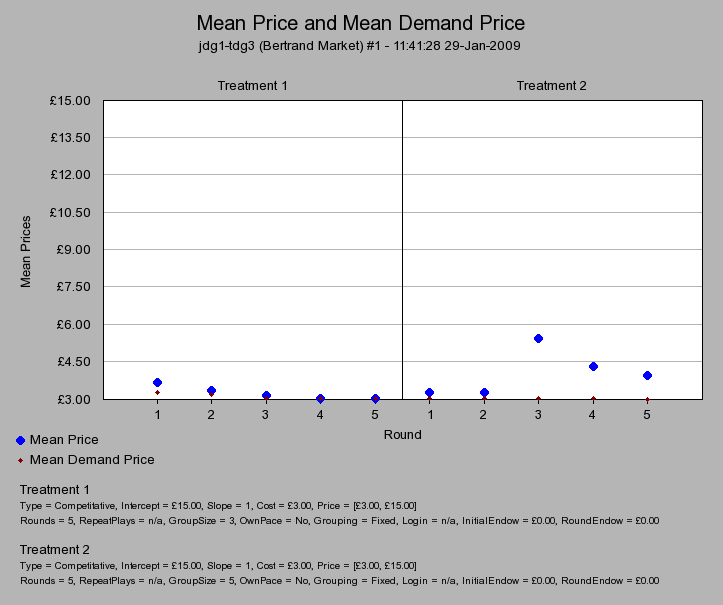Click the red Mean Demand Price legend marker
This screenshot has height=605, width=723.
click(21, 460)
